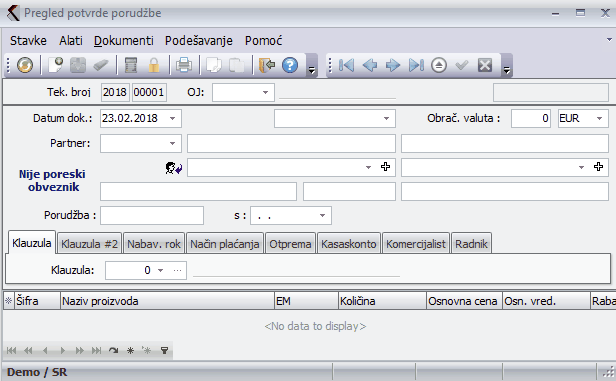Click the round eject-style triangle icon
This screenshot has height=381, width=616.
[x=439, y=65]
